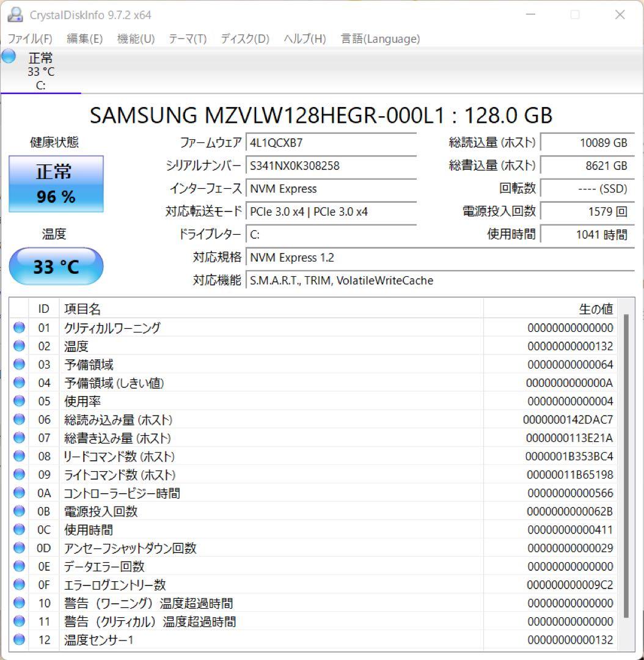The image size is (644, 660).
Task: Click the blue dot beside 電源投入回数 row
Action: pyautogui.click(x=18, y=512)
